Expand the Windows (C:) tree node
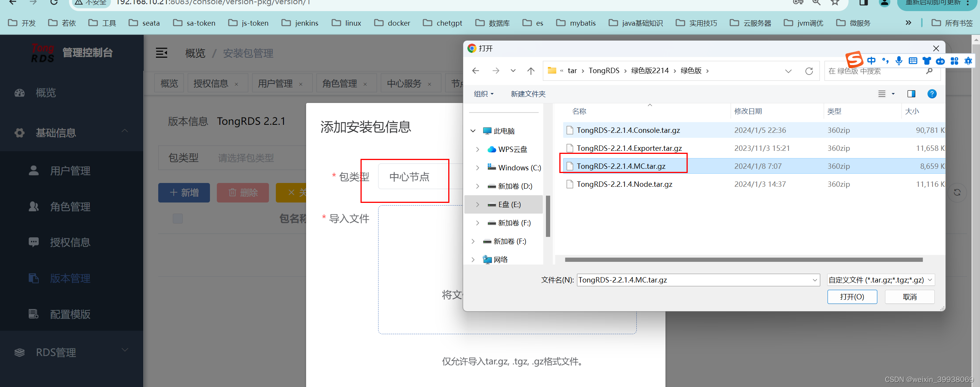 (x=478, y=168)
